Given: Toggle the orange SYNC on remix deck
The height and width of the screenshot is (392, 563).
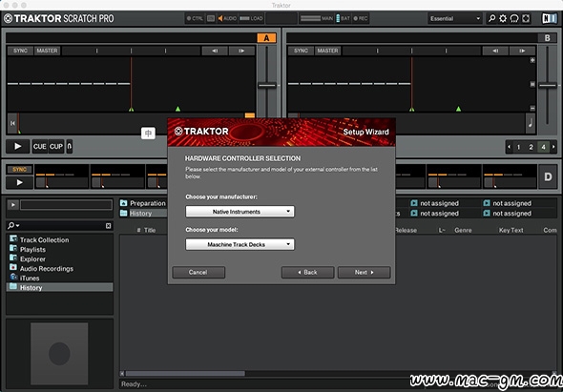Looking at the screenshot, I should pyautogui.click(x=19, y=170).
